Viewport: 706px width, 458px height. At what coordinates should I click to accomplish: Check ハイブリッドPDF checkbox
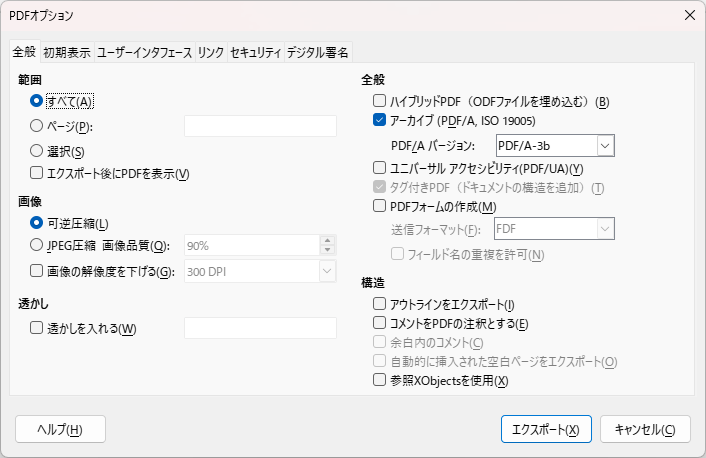pos(380,101)
